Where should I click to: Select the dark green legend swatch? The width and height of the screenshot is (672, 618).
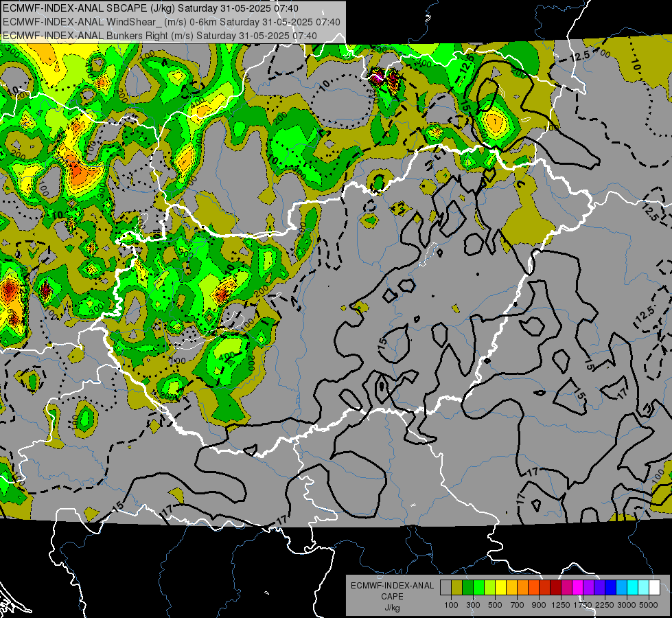click(x=467, y=587)
